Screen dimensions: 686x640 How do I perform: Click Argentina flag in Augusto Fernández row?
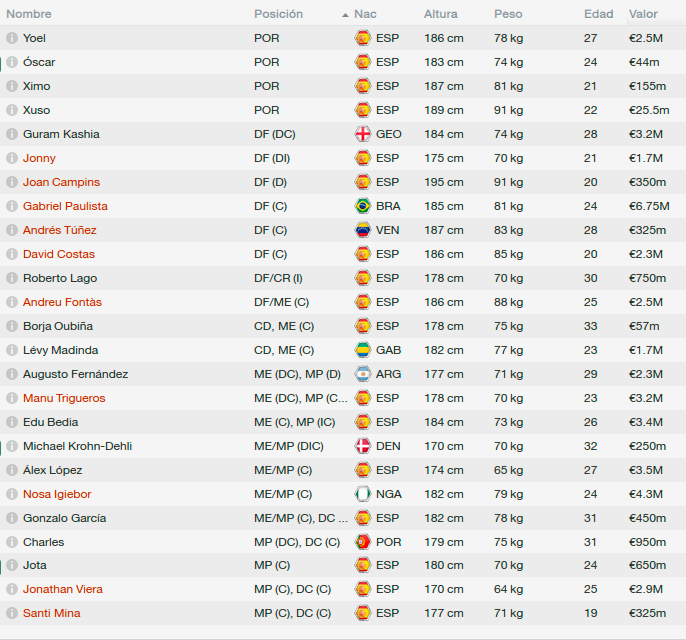[363, 374]
